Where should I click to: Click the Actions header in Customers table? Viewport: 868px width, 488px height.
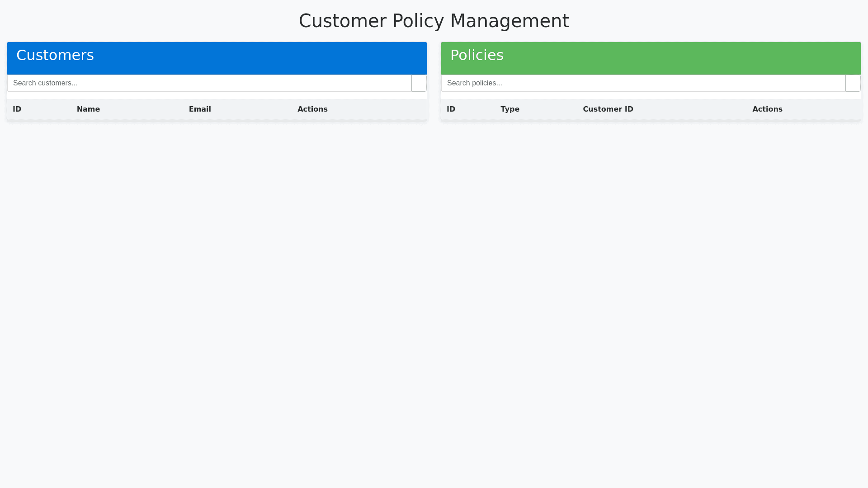(312, 109)
